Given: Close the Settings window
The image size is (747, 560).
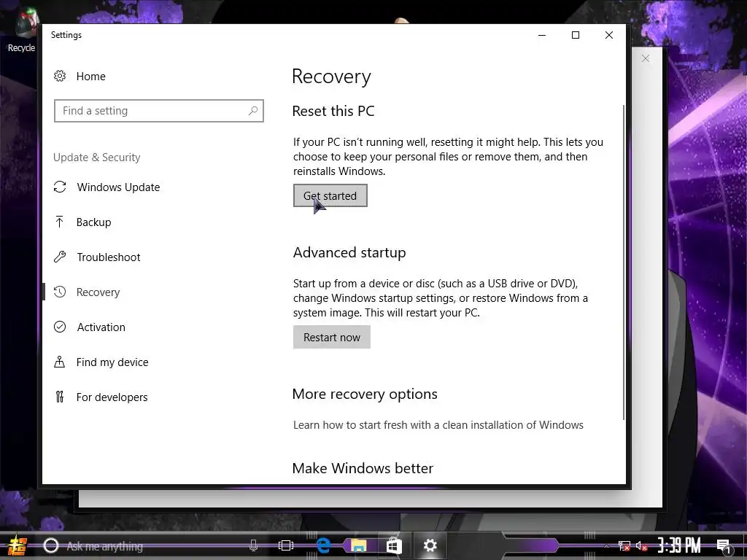Looking at the screenshot, I should [609, 35].
